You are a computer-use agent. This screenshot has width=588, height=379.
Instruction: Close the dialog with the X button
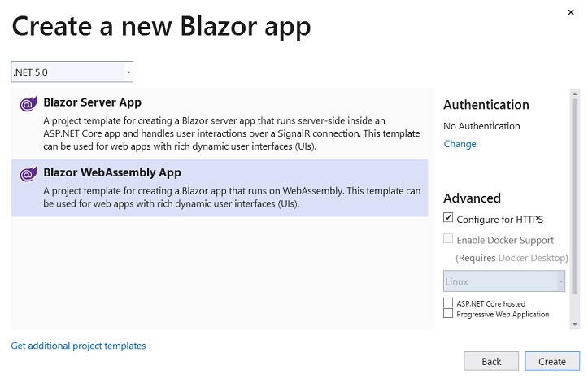[571, 12]
